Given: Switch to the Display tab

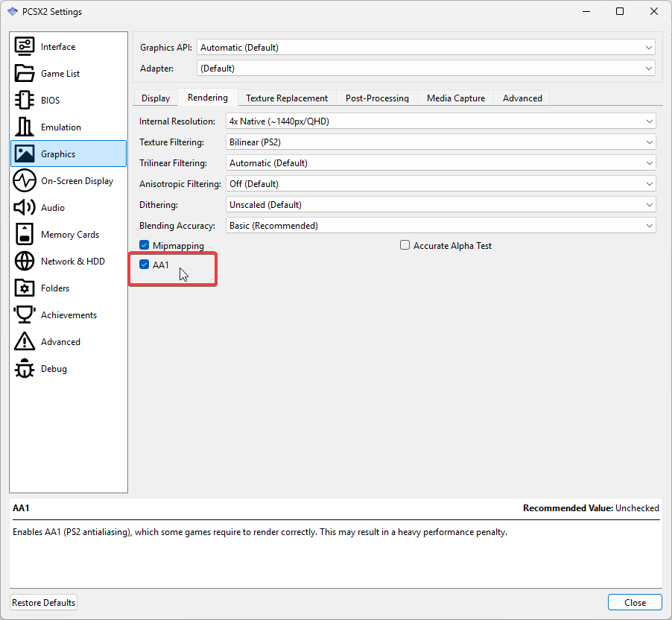Looking at the screenshot, I should point(156,98).
